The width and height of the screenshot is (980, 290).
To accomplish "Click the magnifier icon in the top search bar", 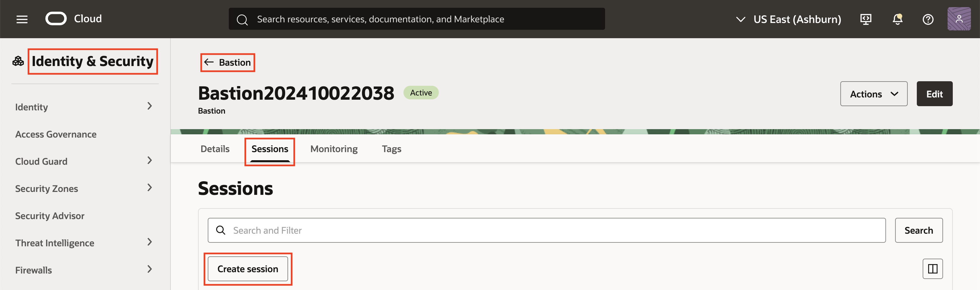I will pyautogui.click(x=242, y=19).
